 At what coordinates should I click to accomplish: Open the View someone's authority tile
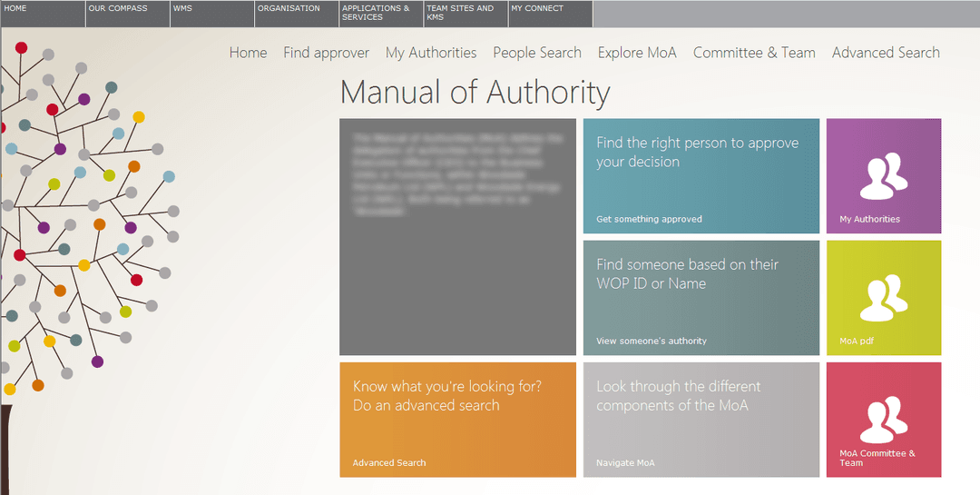click(x=701, y=298)
